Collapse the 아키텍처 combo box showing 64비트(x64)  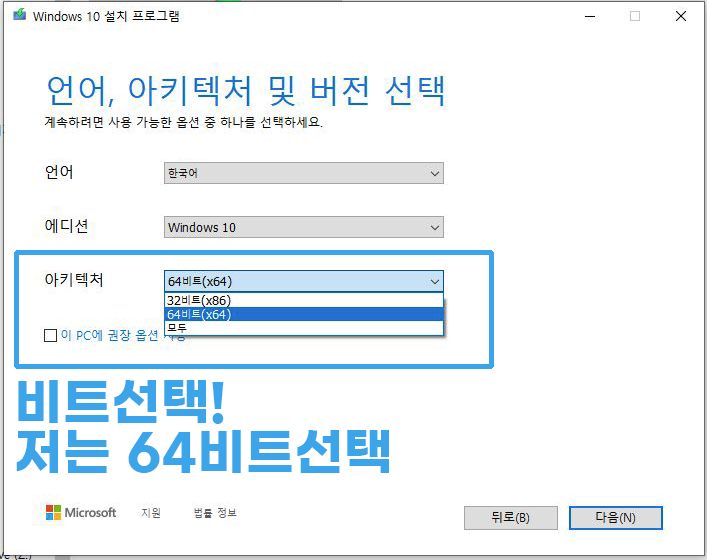[303, 281]
